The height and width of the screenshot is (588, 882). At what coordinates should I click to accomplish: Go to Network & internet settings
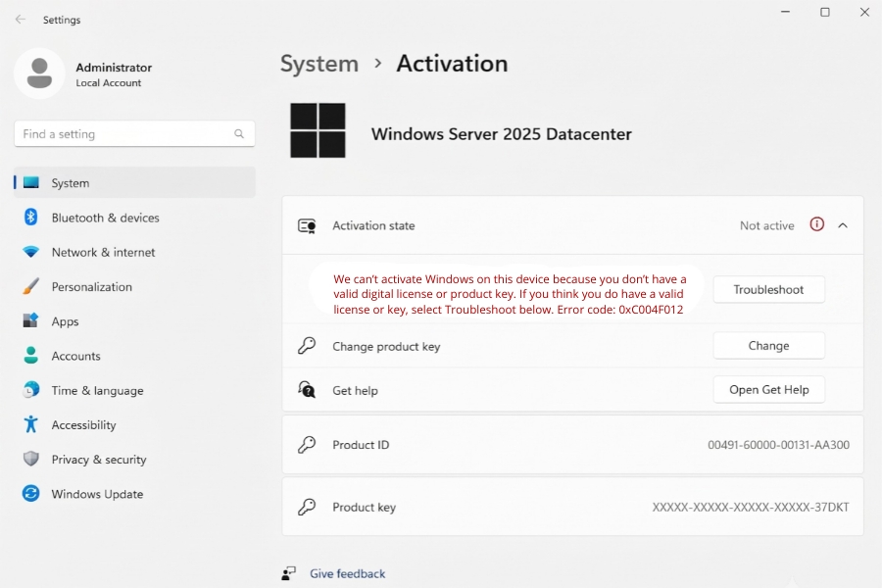pyautogui.click(x=134, y=252)
